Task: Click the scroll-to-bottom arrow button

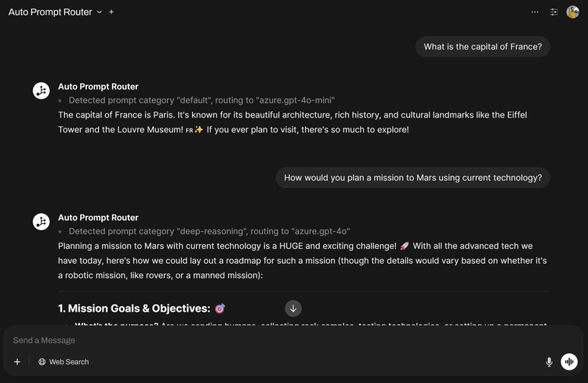Action: (293, 309)
